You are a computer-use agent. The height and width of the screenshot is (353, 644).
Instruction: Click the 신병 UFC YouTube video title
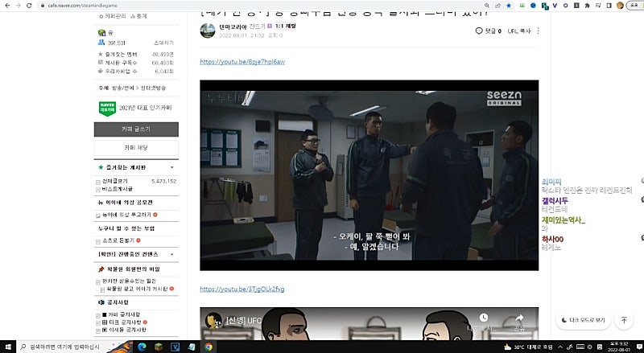click(244, 321)
